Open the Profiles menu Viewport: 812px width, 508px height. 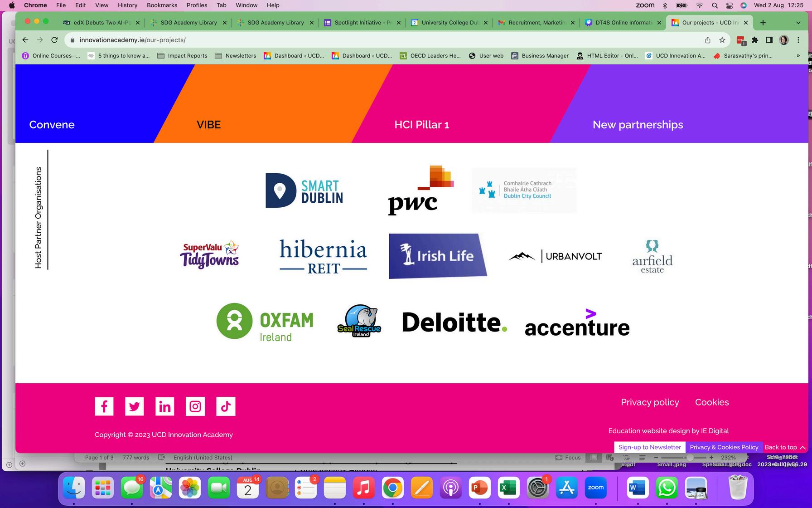pyautogui.click(x=197, y=5)
